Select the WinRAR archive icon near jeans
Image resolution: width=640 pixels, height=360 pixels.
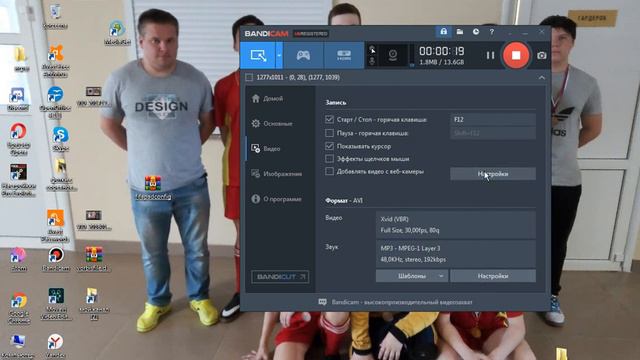point(153,187)
